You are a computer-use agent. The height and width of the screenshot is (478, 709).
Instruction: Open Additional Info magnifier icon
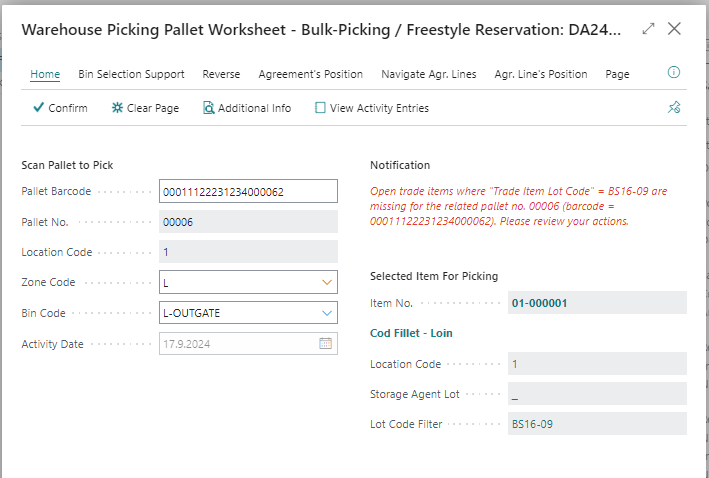[x=209, y=108]
